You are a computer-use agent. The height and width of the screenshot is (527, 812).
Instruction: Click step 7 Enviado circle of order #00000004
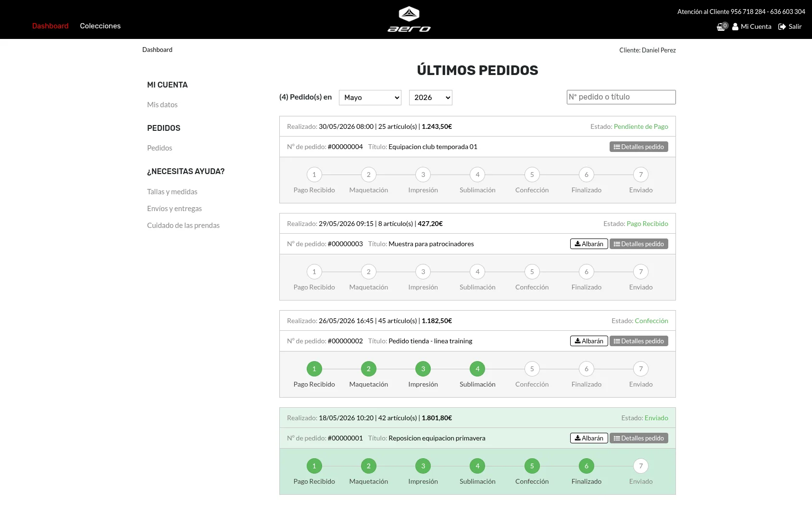[641, 175]
